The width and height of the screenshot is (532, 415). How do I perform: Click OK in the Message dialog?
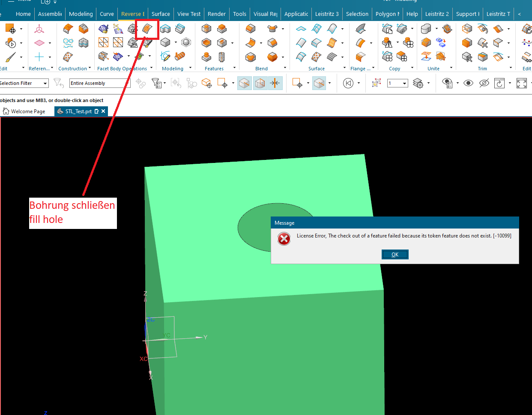[395, 255]
